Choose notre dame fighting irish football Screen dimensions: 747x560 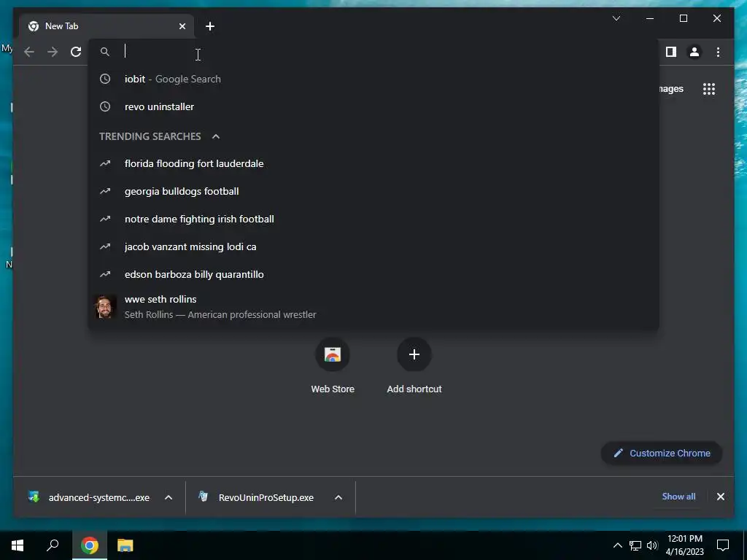click(373, 219)
